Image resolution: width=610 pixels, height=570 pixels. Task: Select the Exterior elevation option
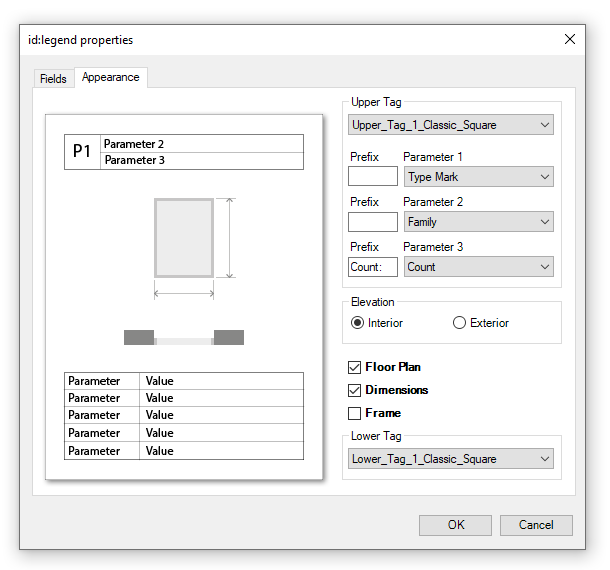[459, 323]
